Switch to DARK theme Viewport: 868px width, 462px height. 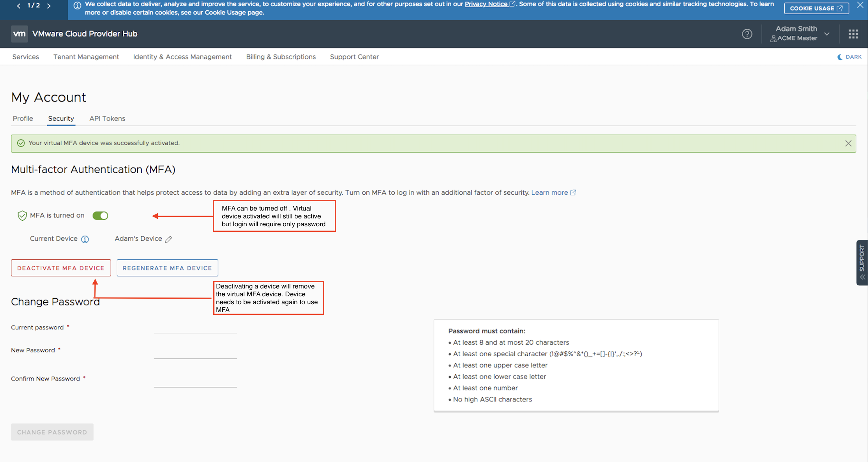850,57
